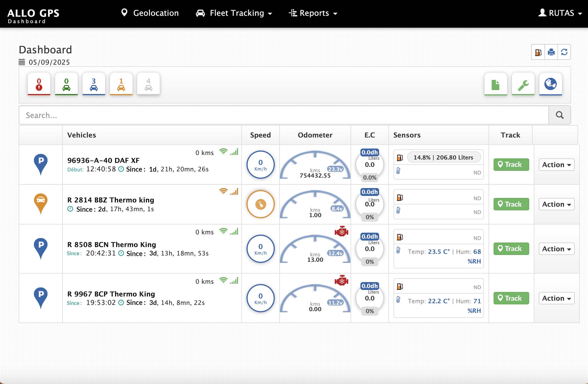Click the fuel pump icon in top toolbar
This screenshot has width=588, height=384.
click(538, 52)
